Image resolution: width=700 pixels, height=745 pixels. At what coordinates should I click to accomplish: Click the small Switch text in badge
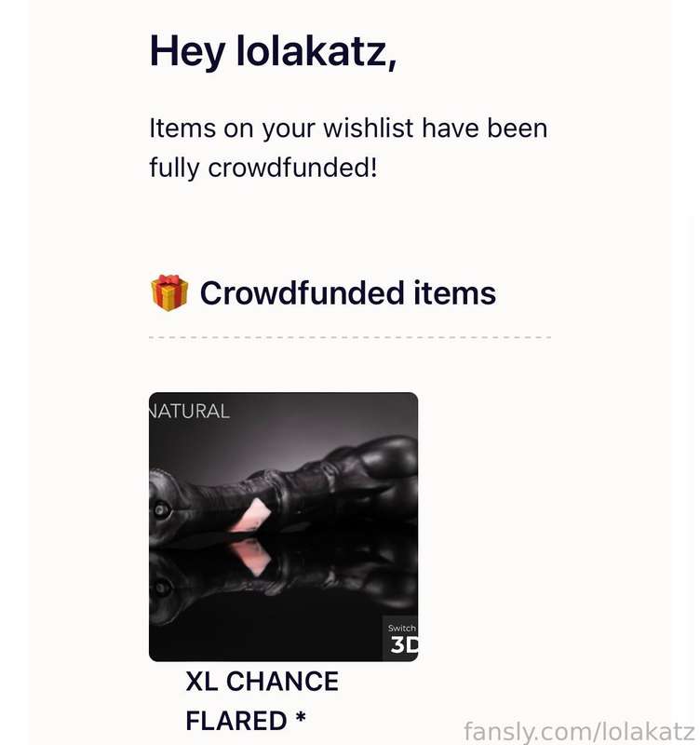tap(401, 629)
